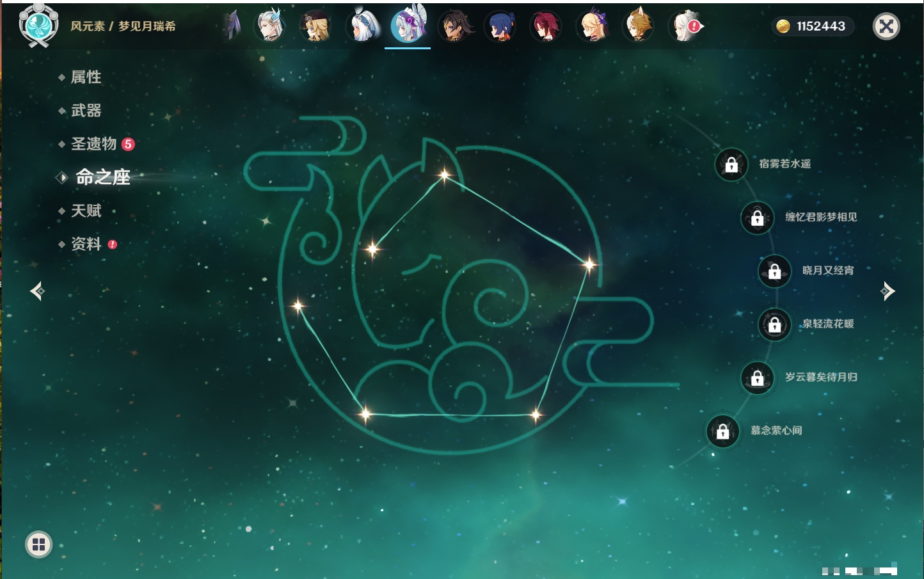
Task: Close the character screen with X button
Action: (x=886, y=26)
